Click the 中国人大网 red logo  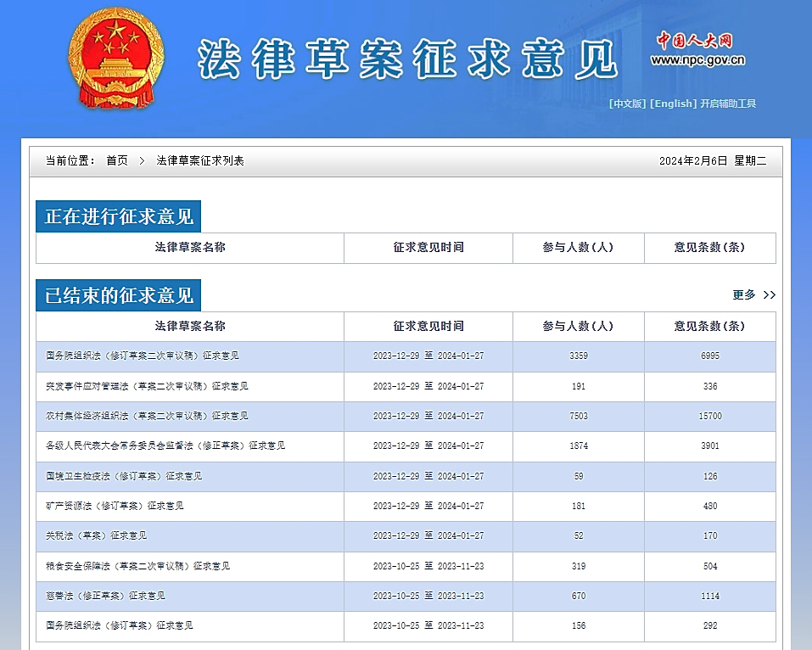[694, 40]
